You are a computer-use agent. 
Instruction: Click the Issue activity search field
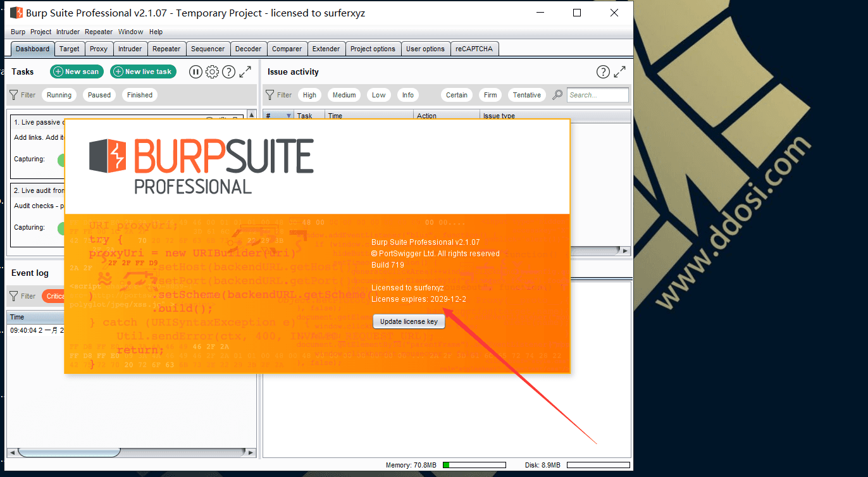pos(598,95)
